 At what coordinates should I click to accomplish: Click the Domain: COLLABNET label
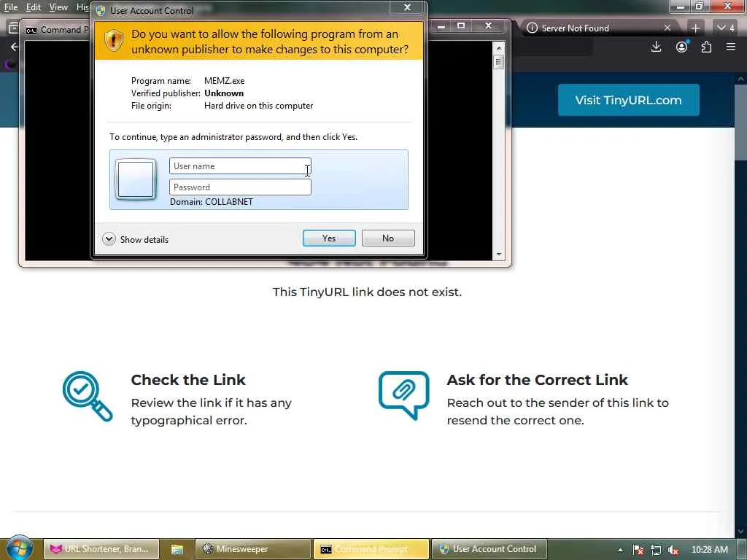click(212, 202)
